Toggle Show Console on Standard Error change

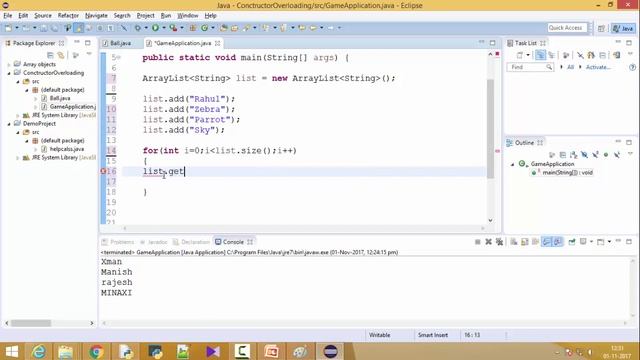point(558,242)
